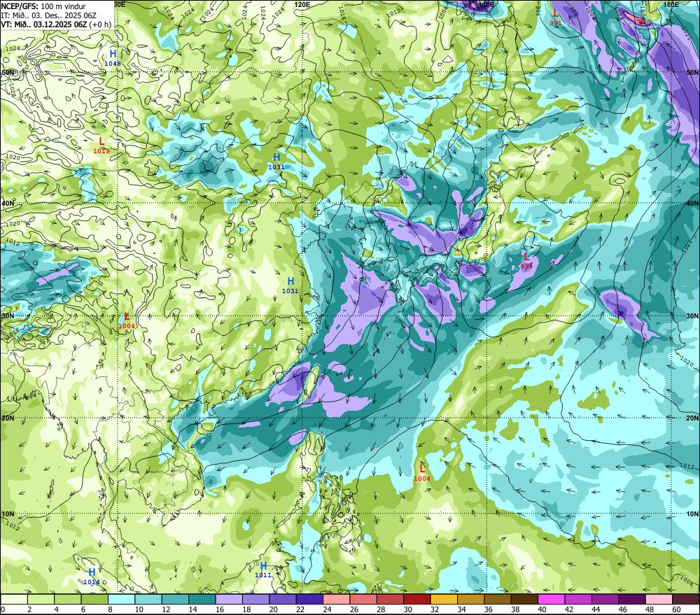This screenshot has width=700, height=615.
Task: Select the L 991 low marker near 50N
Action: (555, 18)
